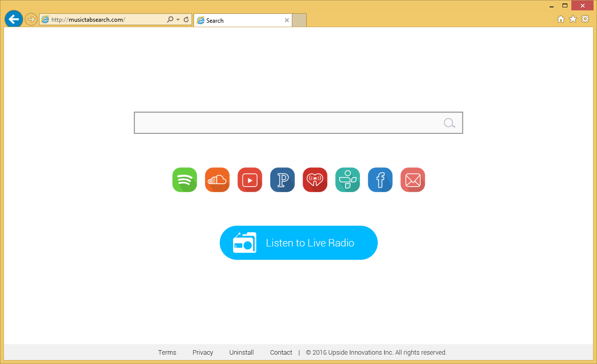This screenshot has width=597, height=364.
Task: Go back with the browser back arrow
Action: [14, 19]
